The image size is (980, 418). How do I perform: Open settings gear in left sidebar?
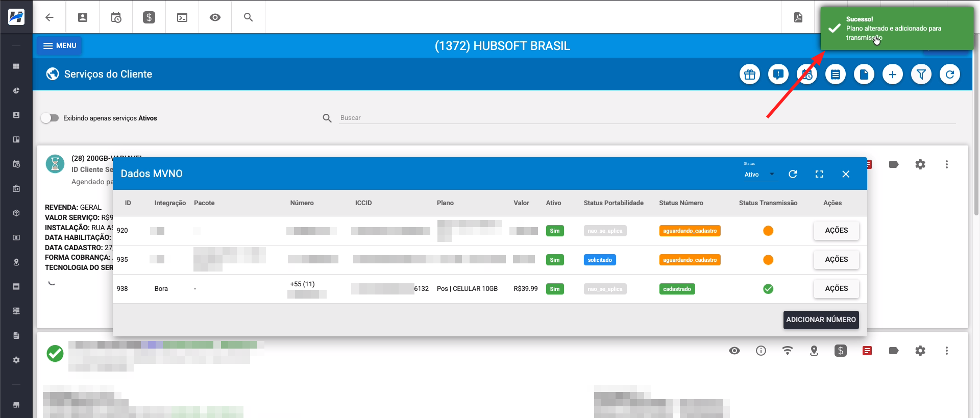pos(16,360)
